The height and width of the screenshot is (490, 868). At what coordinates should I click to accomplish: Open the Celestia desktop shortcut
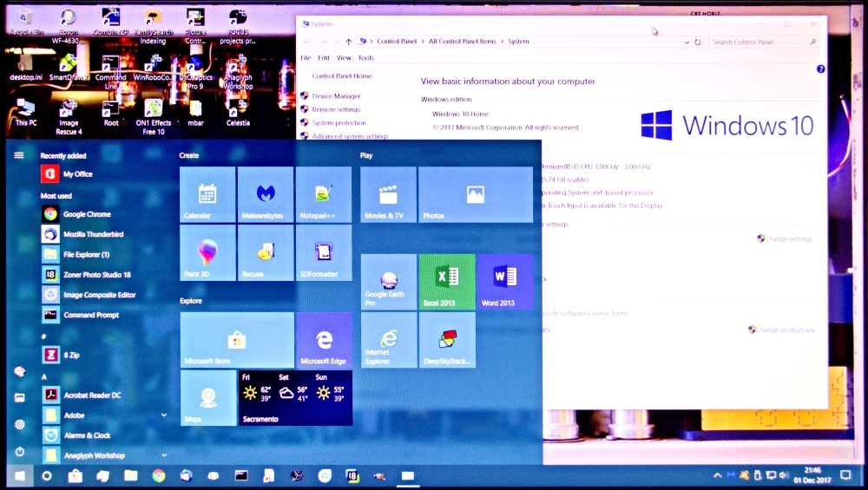coord(238,113)
